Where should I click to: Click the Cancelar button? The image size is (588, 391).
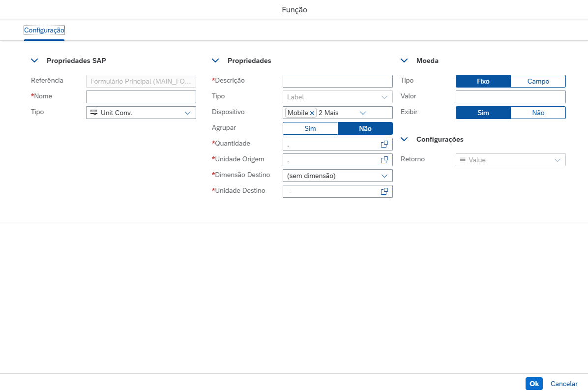pos(564,384)
